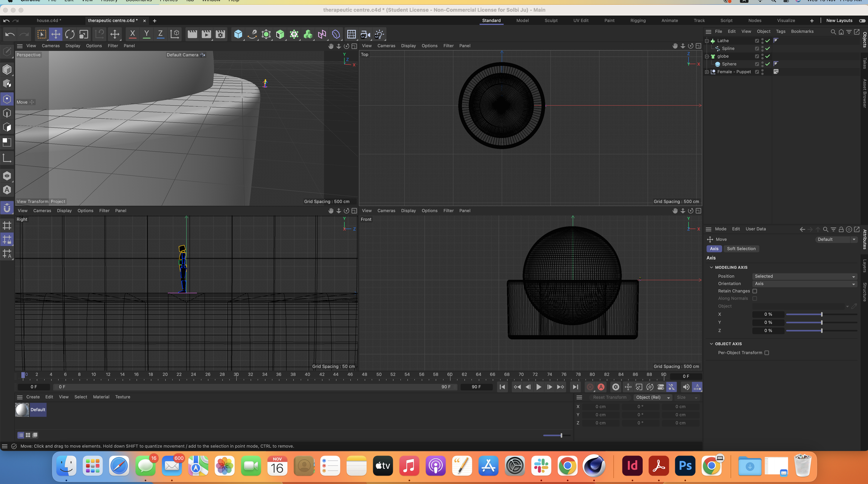Switch to Sculpt layout tab
This screenshot has height=484, width=868.
coord(551,20)
